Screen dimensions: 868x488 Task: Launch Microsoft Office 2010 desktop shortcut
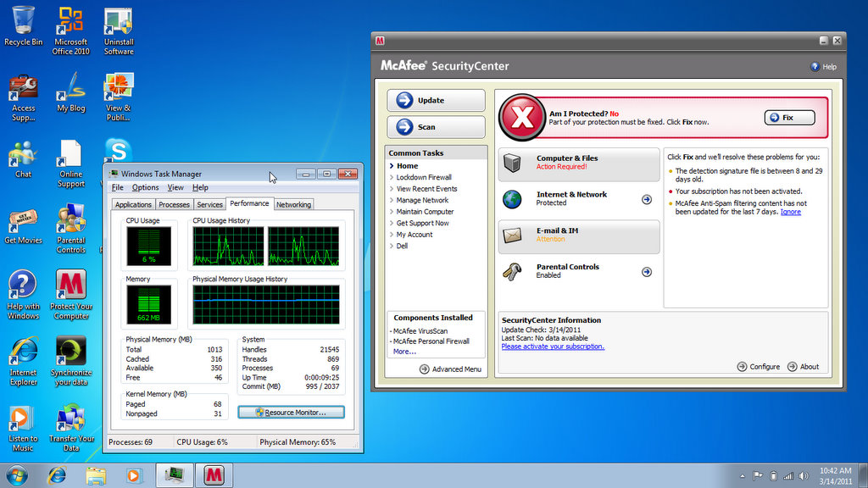71,30
